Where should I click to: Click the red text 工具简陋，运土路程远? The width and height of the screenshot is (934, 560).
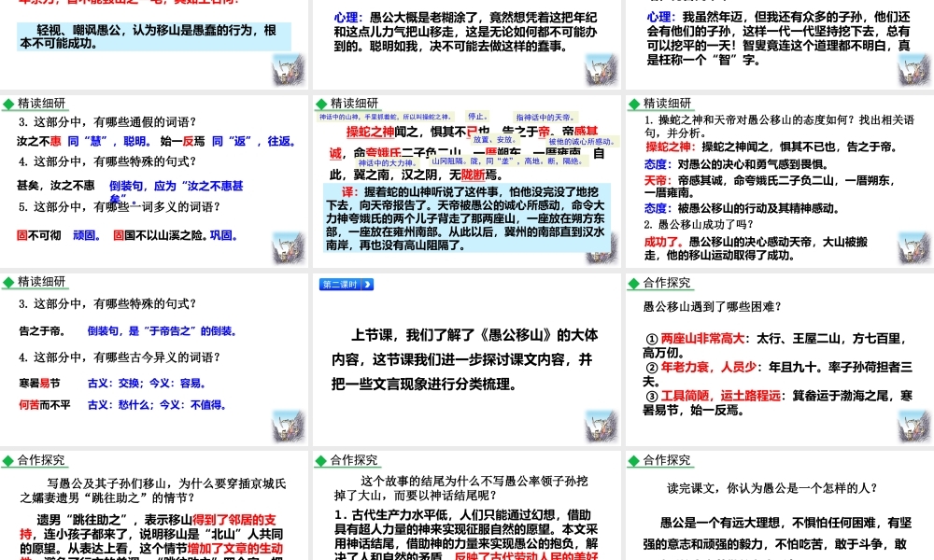coord(721,396)
